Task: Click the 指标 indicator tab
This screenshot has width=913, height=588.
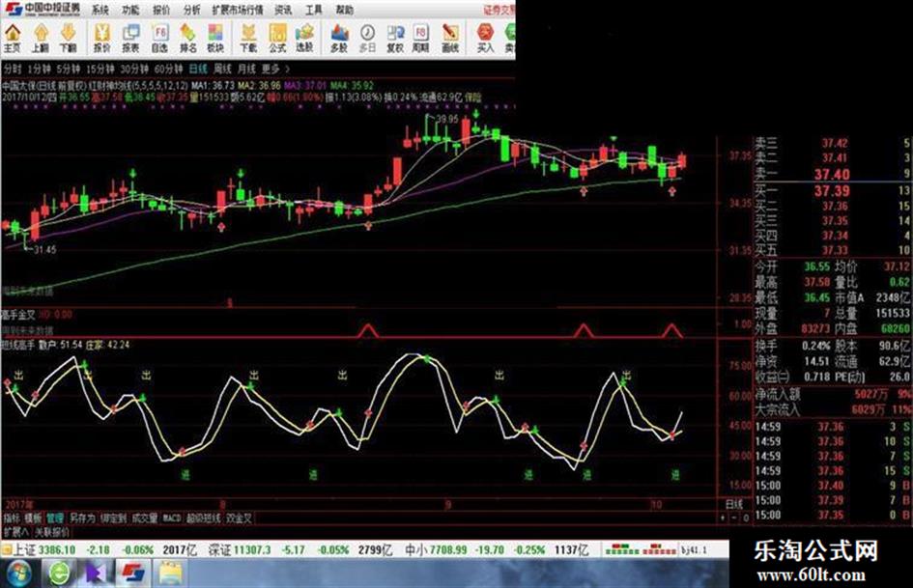Action: 12,518
